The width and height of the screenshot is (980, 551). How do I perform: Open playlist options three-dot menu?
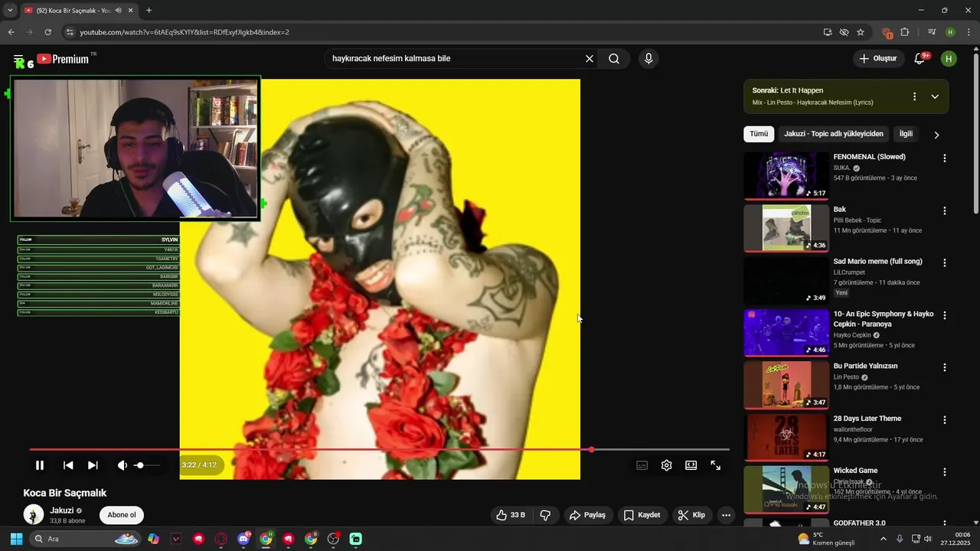pyautogui.click(x=914, y=96)
